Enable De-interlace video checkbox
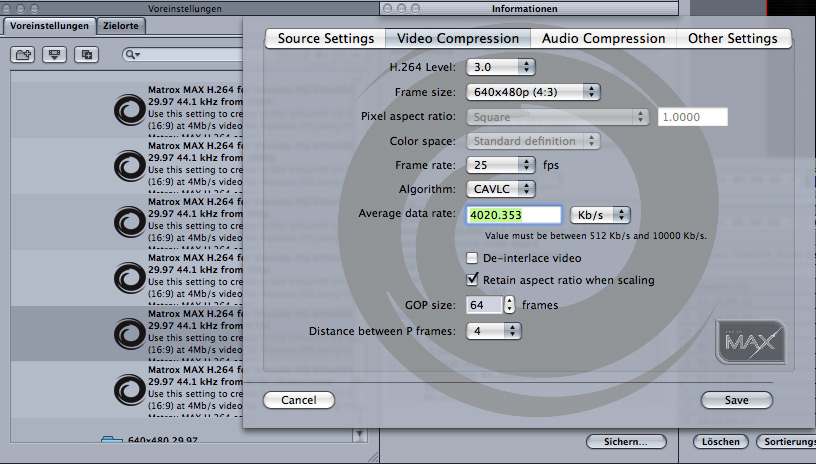816x464 pixels. 473,259
